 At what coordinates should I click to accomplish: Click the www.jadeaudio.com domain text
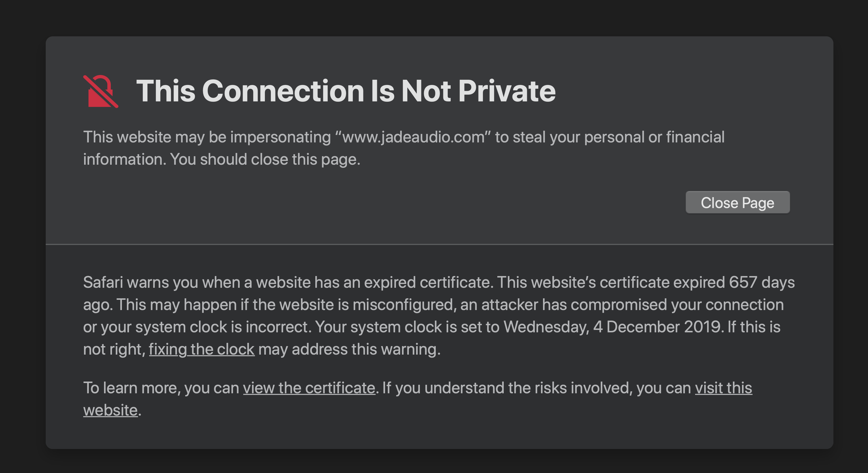413,137
